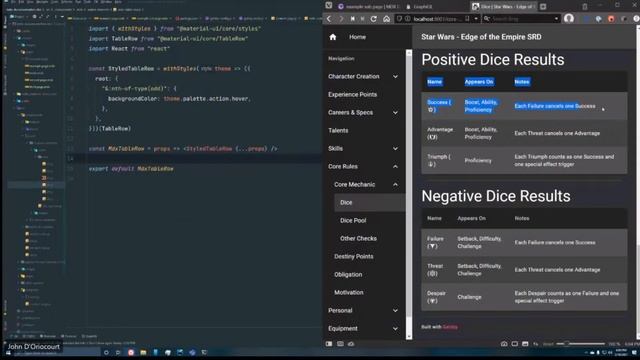Open the window panel icon in the browser status bar
Image resolution: width=640 pixels, height=360 pixels.
click(x=340, y=344)
